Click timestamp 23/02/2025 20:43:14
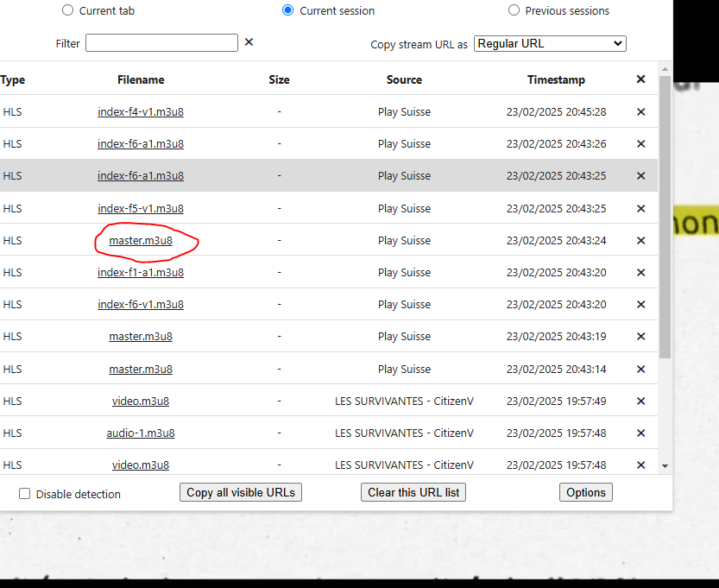The width and height of the screenshot is (719, 588). pyautogui.click(x=556, y=370)
